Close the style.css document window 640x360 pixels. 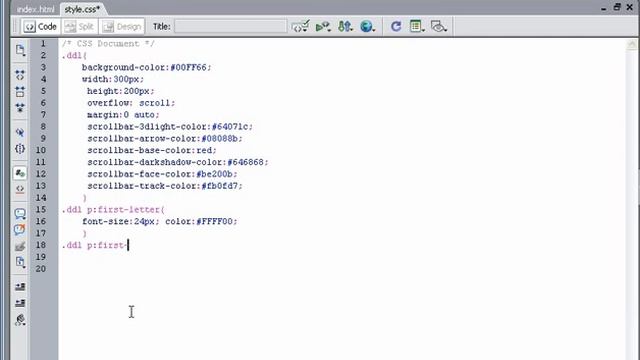[630, 7]
